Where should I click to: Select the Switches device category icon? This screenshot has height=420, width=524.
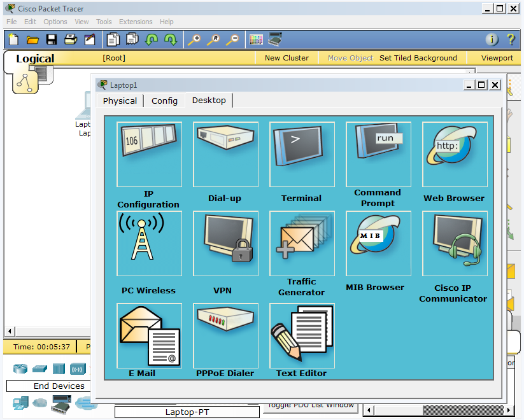[39, 369]
